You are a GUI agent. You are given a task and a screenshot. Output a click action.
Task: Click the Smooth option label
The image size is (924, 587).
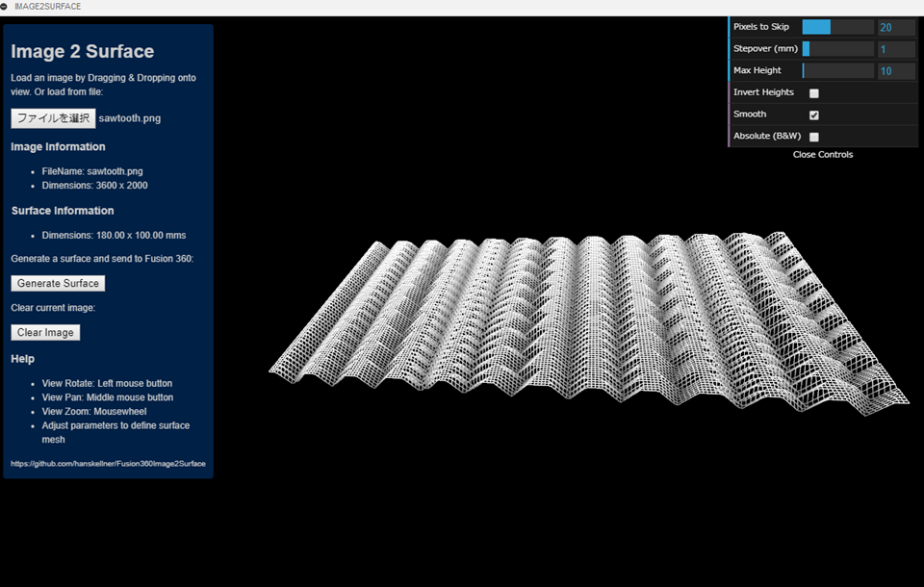tap(750, 115)
